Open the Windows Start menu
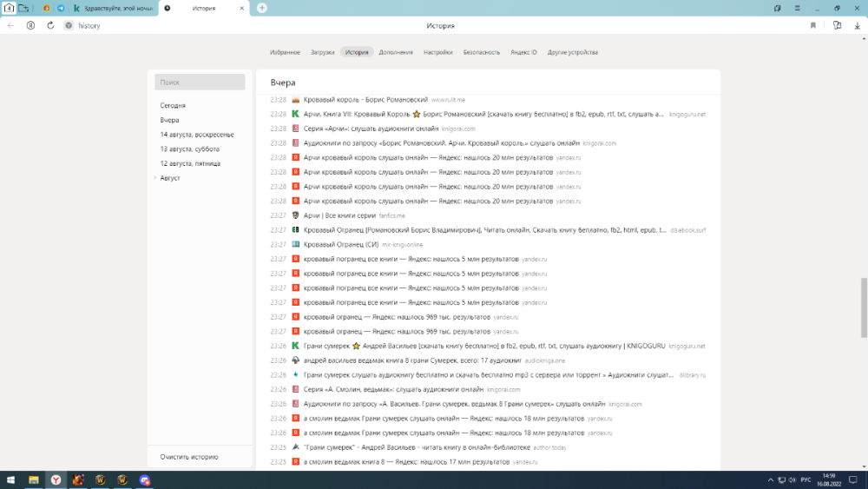The width and height of the screenshot is (868, 489). [10, 479]
